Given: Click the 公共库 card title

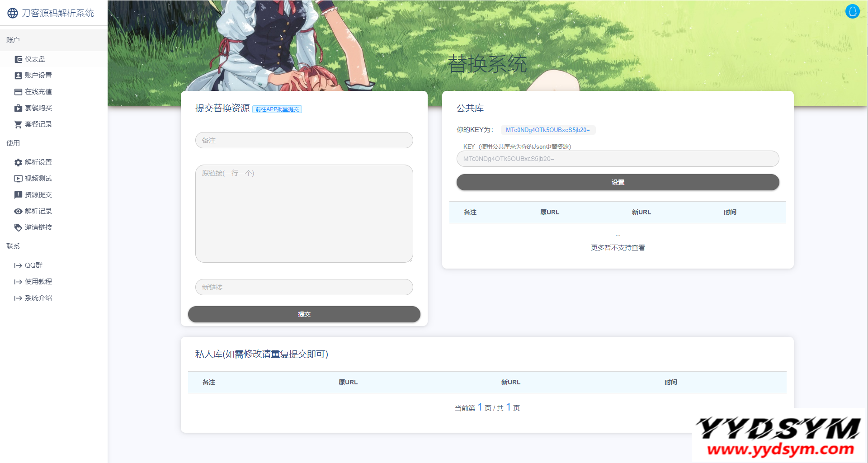Looking at the screenshot, I should (470, 108).
